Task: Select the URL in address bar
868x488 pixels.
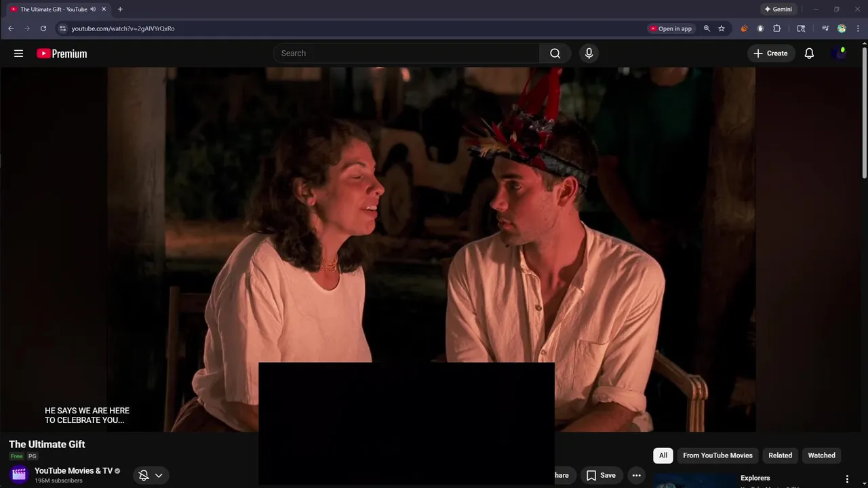Action: [x=123, y=28]
